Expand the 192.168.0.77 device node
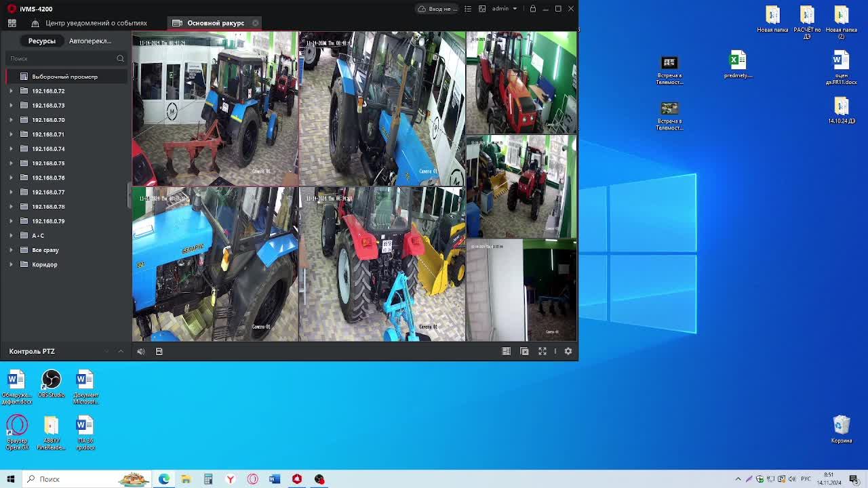Image resolution: width=868 pixels, height=488 pixels. pyautogui.click(x=11, y=192)
